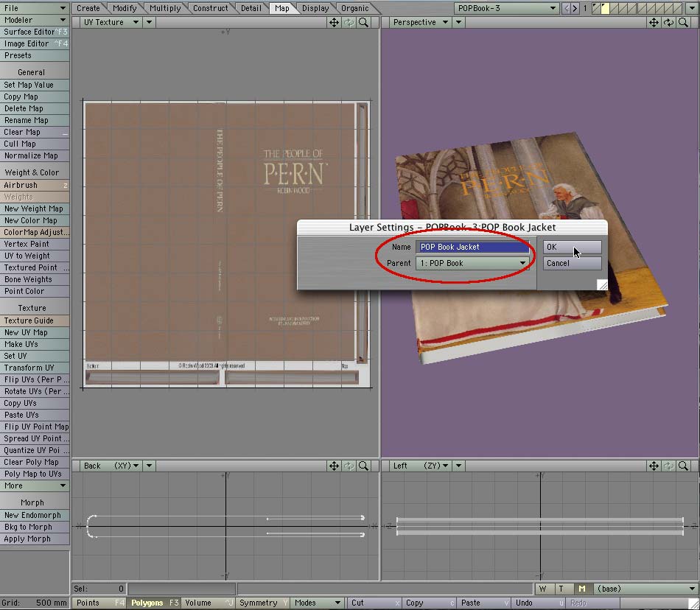Open the POPBook-3 object dropdown

point(506,8)
